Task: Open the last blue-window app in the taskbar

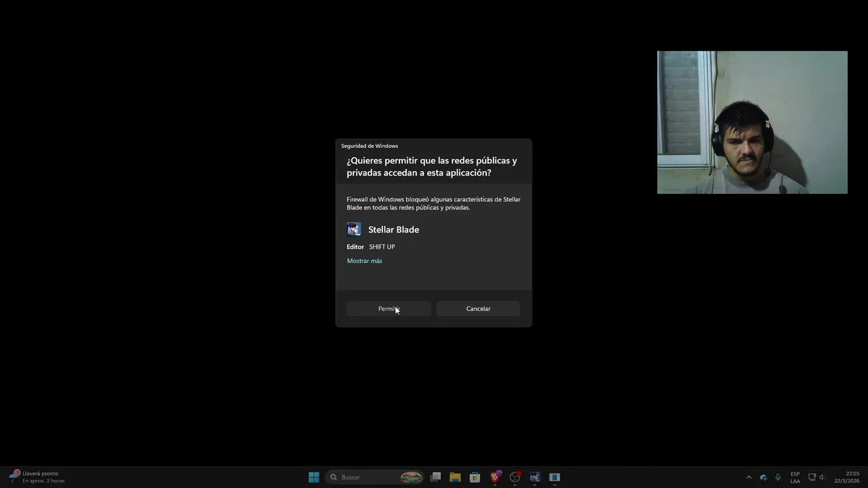Action: pos(555,477)
